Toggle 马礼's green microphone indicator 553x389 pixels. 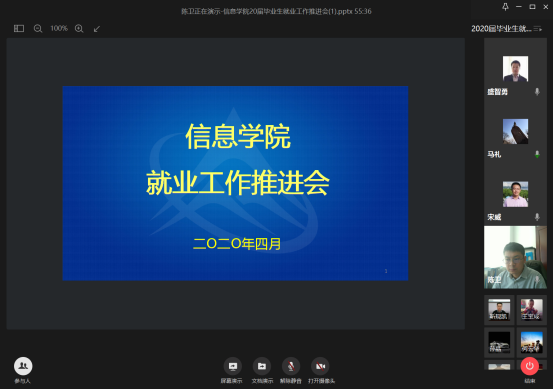[537, 154]
